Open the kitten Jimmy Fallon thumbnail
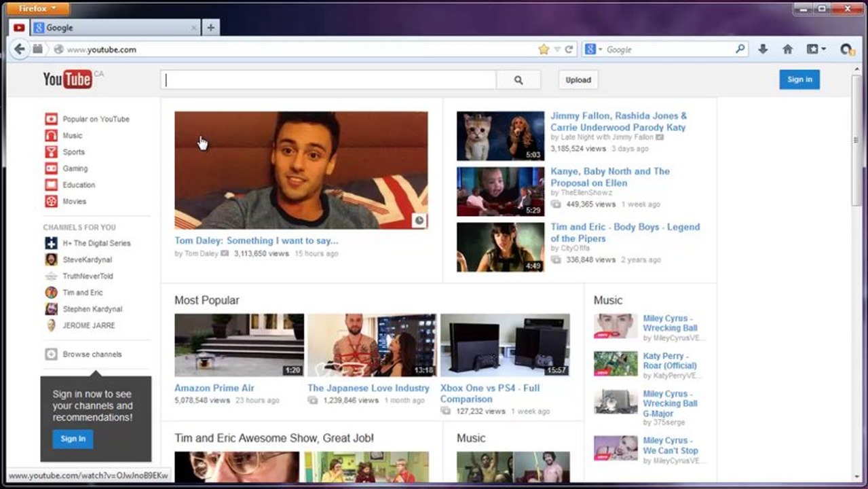 tap(500, 136)
